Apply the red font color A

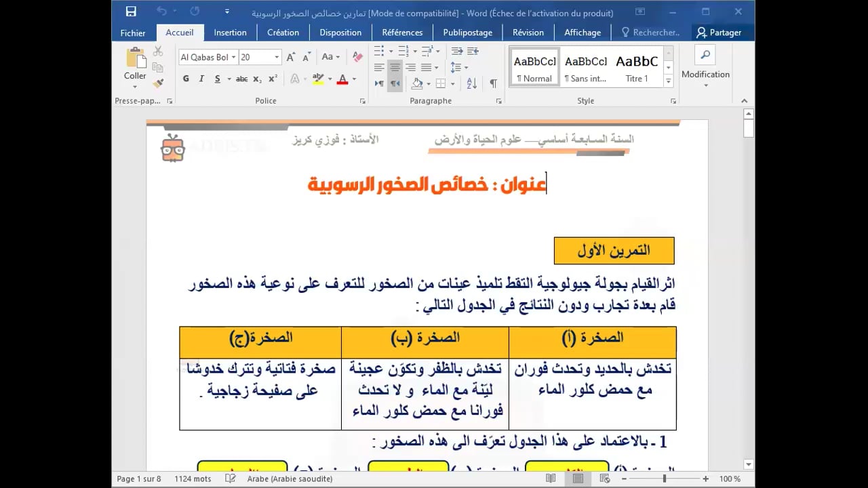click(x=342, y=79)
